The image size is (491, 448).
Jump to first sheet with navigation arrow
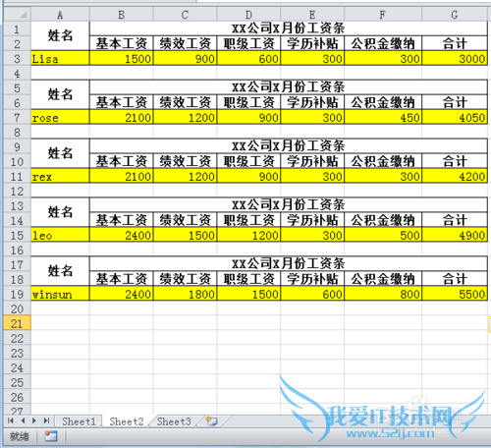(x=11, y=420)
